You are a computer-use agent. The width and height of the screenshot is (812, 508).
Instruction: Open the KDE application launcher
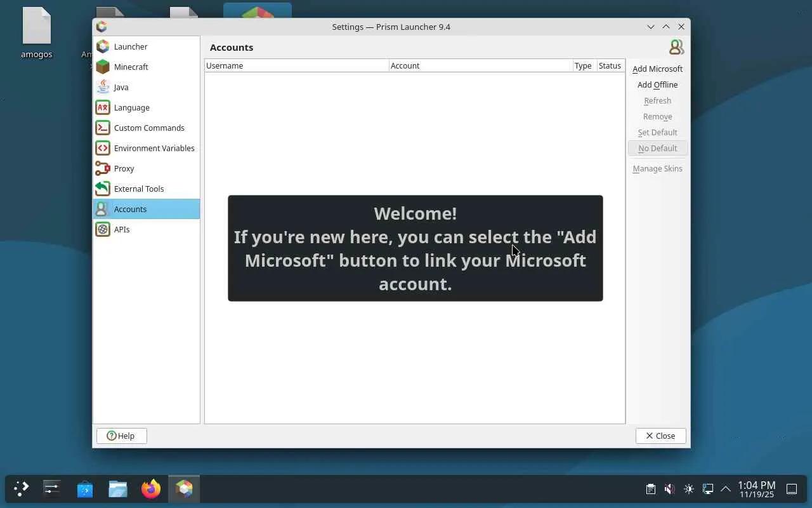(x=22, y=488)
